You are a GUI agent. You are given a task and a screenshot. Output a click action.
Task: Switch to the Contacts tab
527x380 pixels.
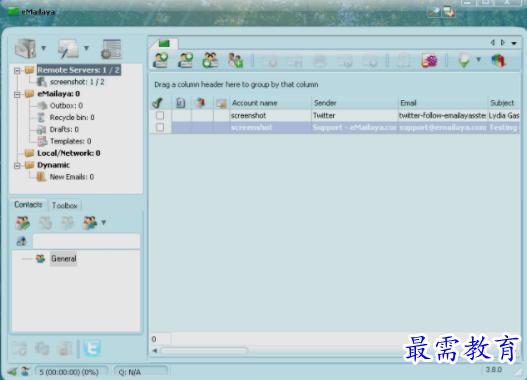click(x=28, y=205)
